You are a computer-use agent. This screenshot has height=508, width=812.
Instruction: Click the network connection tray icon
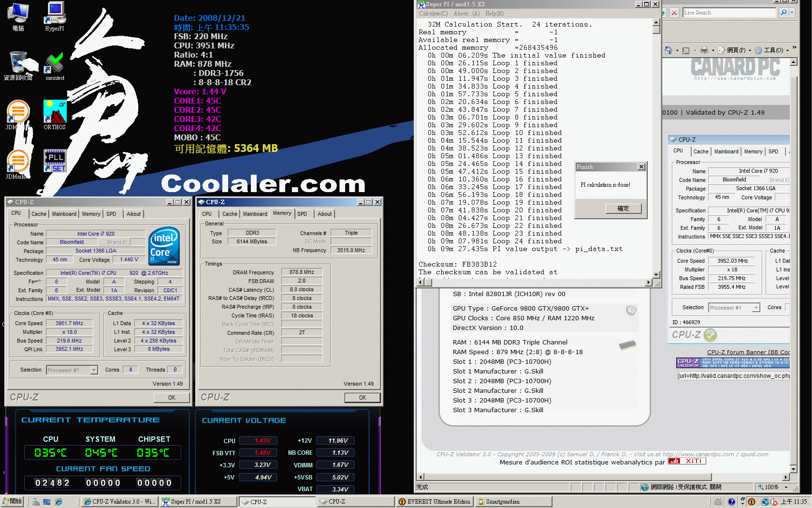point(765,502)
